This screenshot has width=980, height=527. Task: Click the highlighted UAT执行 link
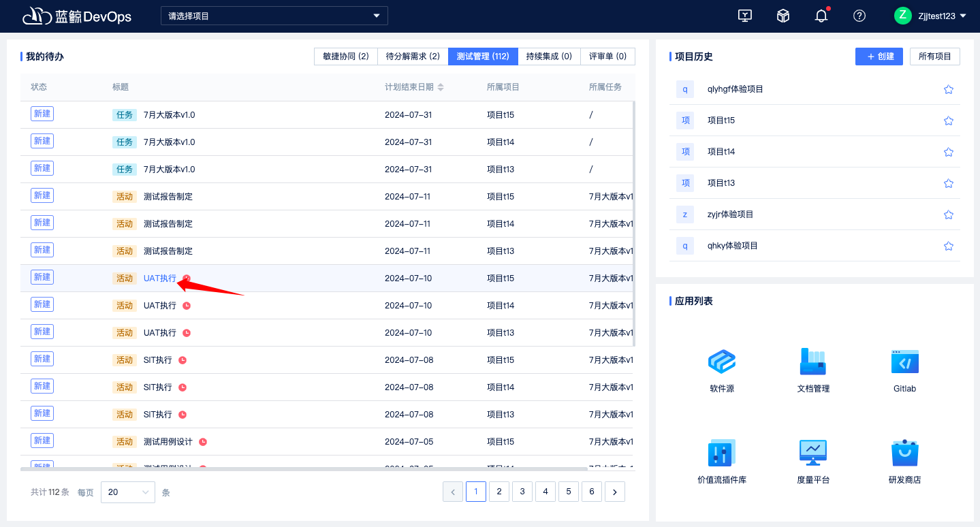pos(160,278)
